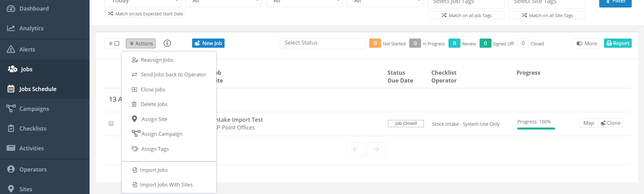Clone the Intake Import Test job
Image resolution: width=644 pixels, height=194 pixels.
click(611, 123)
